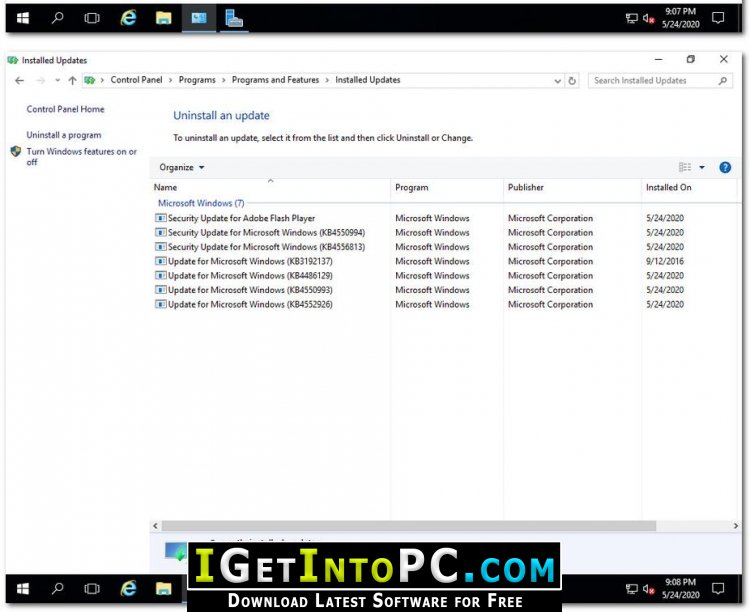
Task: Open the Organize menu
Action: tap(182, 167)
